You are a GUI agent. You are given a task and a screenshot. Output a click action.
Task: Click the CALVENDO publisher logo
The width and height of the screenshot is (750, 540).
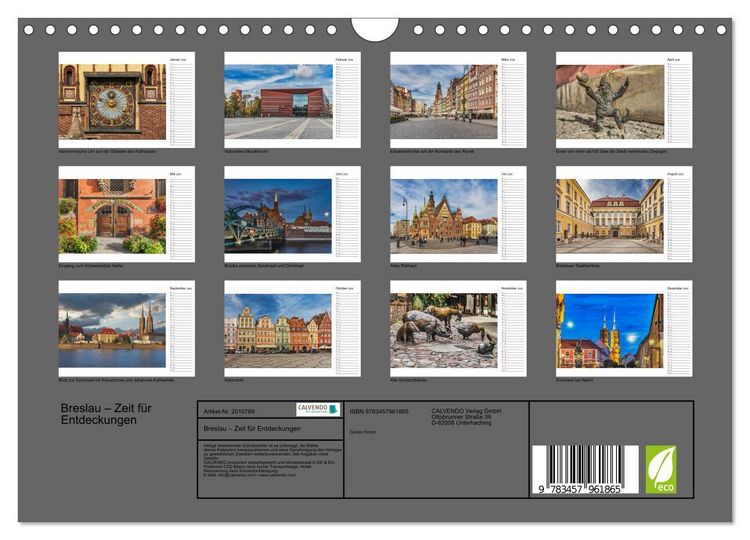coord(318,409)
